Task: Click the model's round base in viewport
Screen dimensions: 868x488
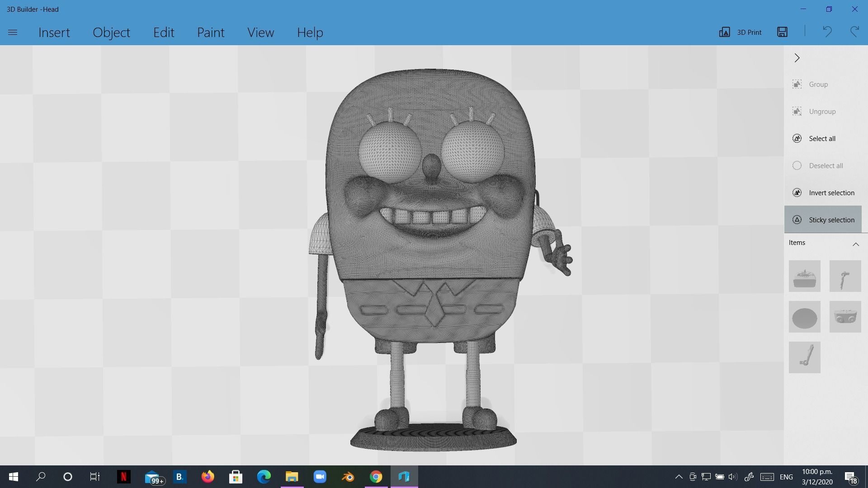Action: (x=433, y=437)
